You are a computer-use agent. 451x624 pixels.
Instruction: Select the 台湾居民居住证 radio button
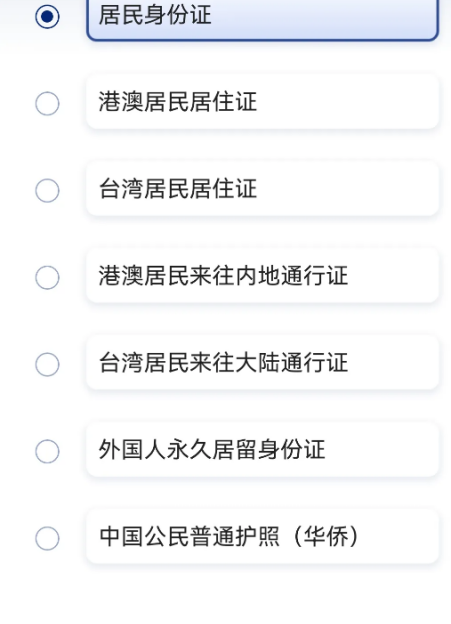pos(47,190)
